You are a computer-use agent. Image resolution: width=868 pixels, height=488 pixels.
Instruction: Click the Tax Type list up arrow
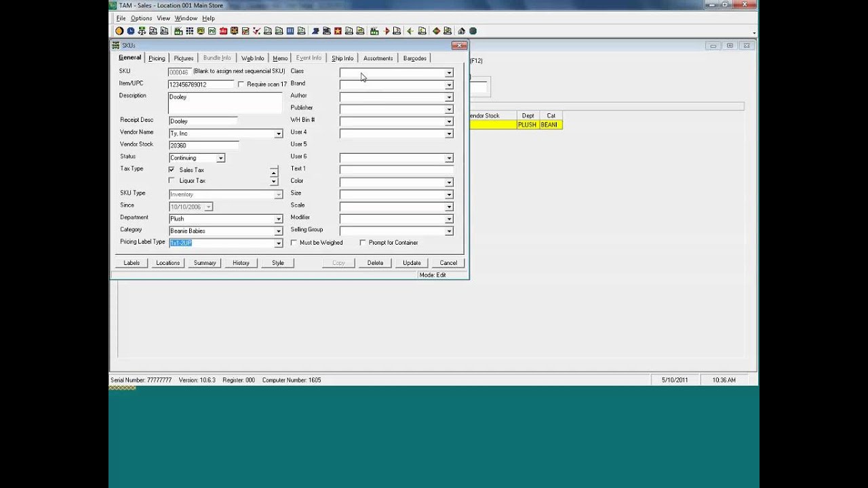pos(274,172)
